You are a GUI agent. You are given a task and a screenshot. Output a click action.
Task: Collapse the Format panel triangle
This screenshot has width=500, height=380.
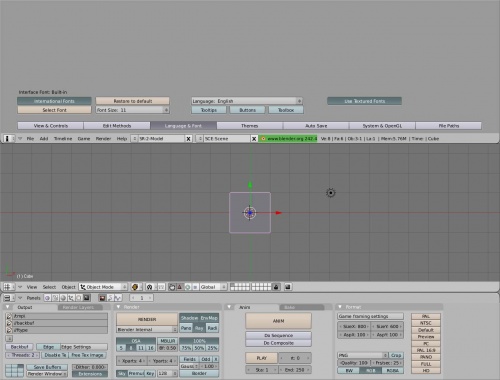[x=340, y=307]
